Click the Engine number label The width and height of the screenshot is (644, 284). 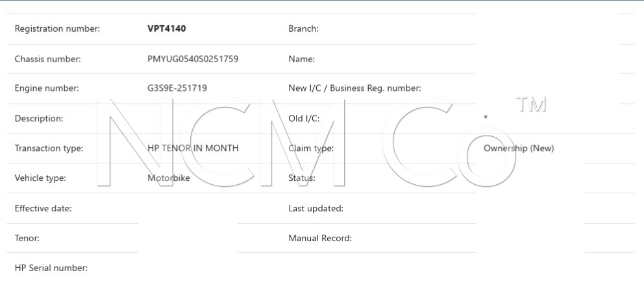(46, 89)
